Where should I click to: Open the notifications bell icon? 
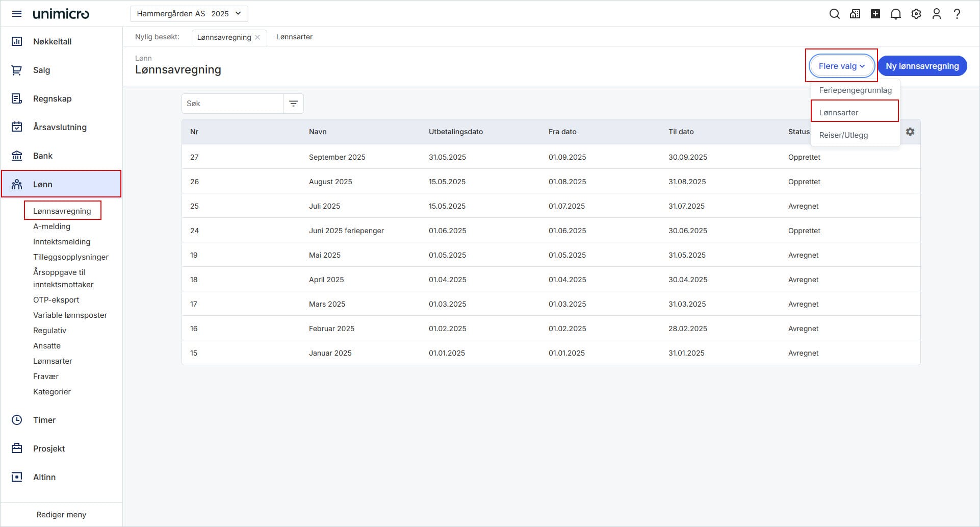[x=896, y=14]
